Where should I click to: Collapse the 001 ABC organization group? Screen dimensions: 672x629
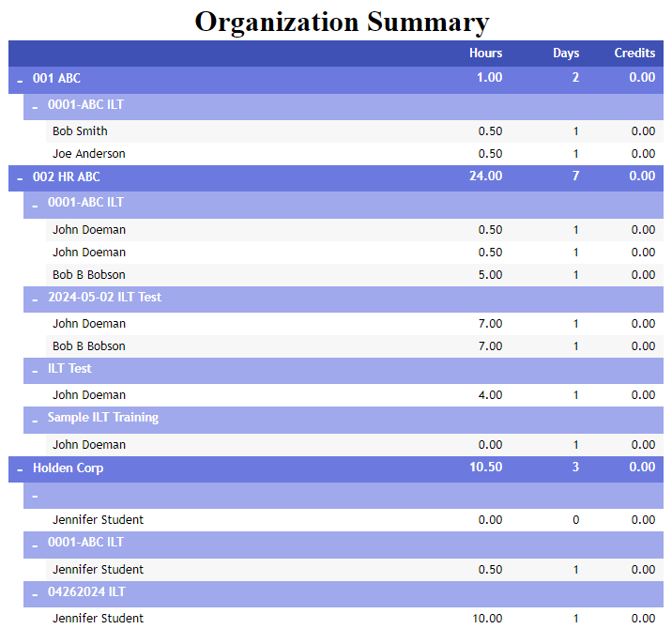(20, 81)
